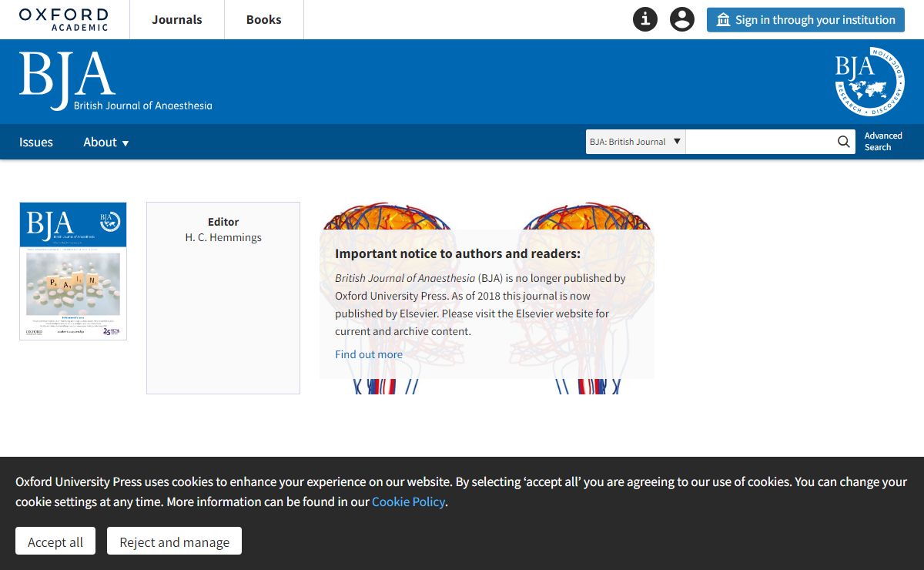Click the information circle icon

645,19
